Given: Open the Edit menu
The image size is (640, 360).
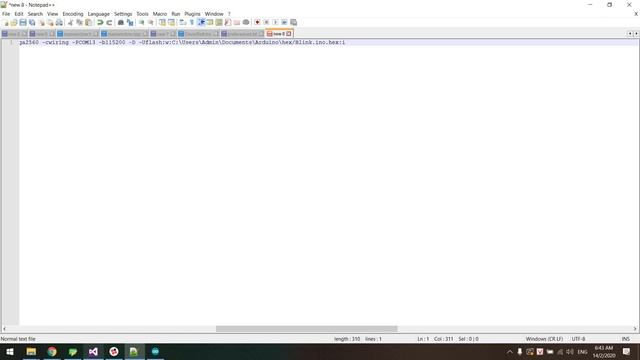Looking at the screenshot, I should pyautogui.click(x=19, y=14).
